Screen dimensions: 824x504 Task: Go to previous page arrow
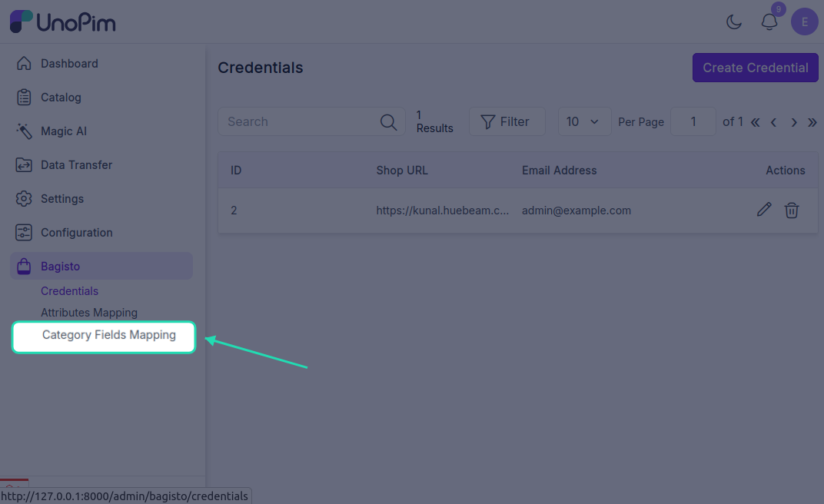pos(773,122)
